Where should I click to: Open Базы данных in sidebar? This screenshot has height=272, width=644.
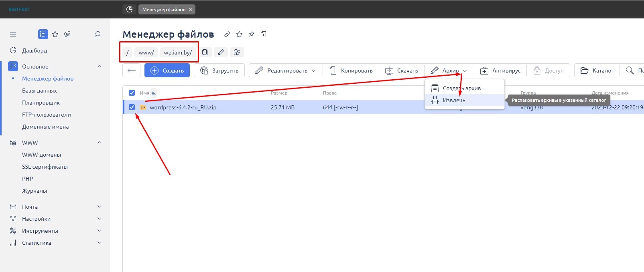39,91
